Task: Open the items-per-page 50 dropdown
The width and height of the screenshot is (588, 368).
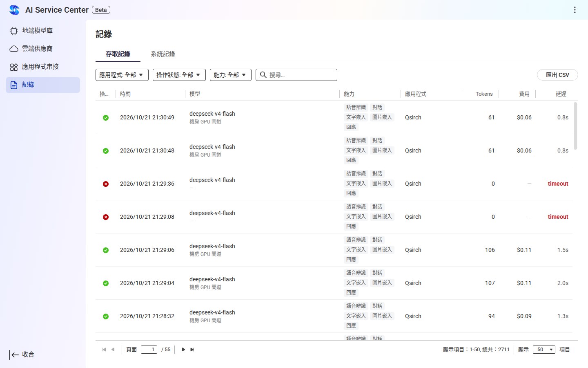Action: point(544,350)
